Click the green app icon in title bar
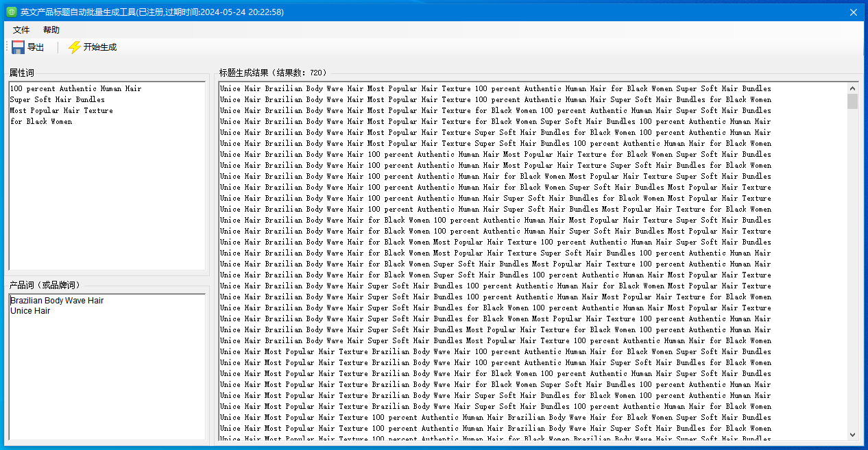Viewport: 868px width, 450px height. coord(12,12)
